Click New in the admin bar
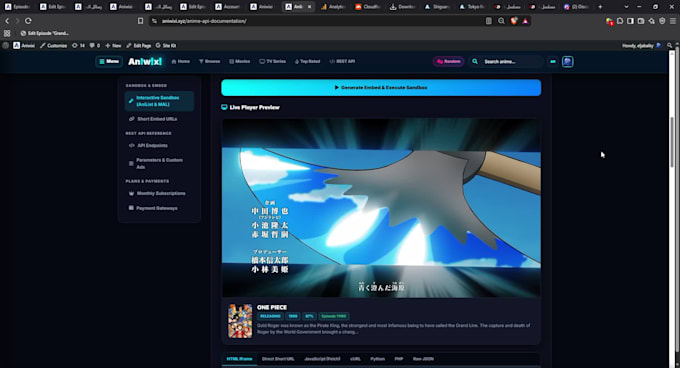This screenshot has height=368, width=680. (113, 46)
